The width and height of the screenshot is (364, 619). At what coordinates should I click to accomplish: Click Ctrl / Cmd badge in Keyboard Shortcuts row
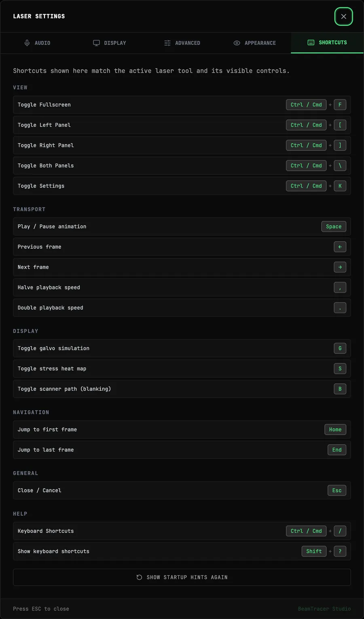[x=306, y=531]
